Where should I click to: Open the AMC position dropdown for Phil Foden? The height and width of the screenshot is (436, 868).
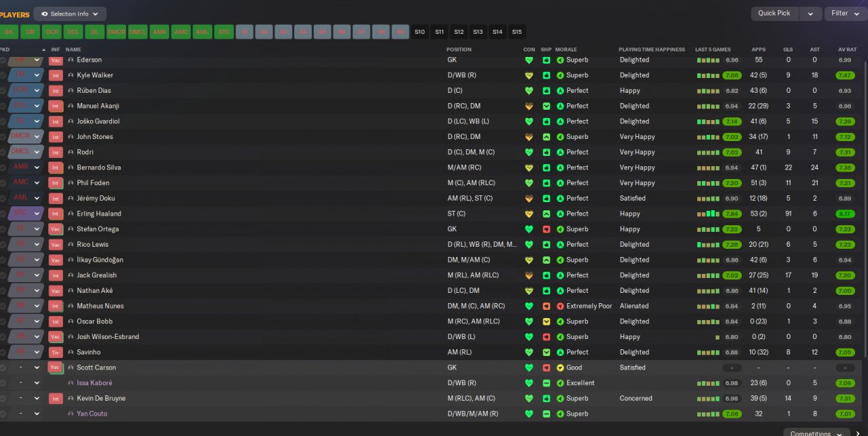click(37, 183)
